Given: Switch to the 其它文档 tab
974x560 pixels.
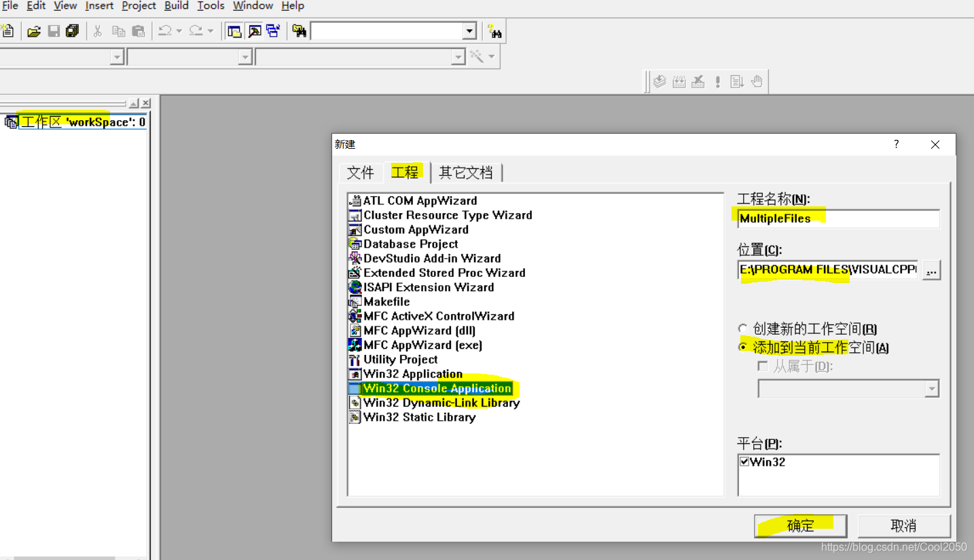Looking at the screenshot, I should pos(466,172).
